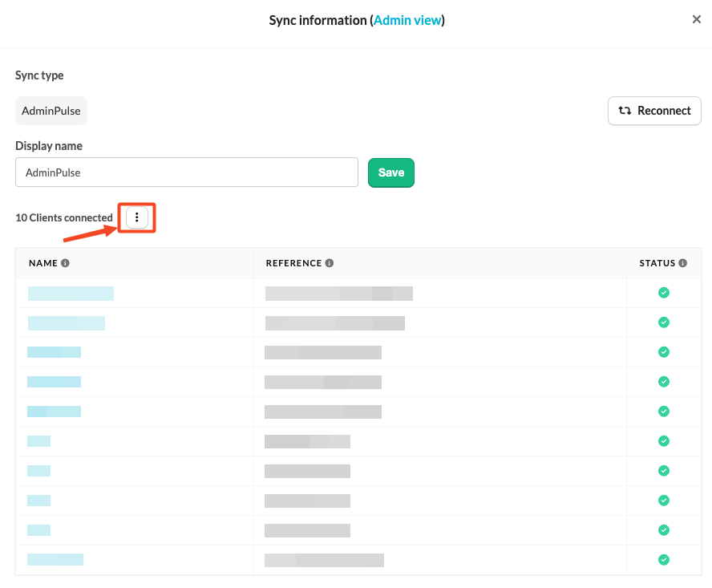Focus the Display name input field
Viewport: 712px width, 588px height.
pyautogui.click(x=187, y=172)
